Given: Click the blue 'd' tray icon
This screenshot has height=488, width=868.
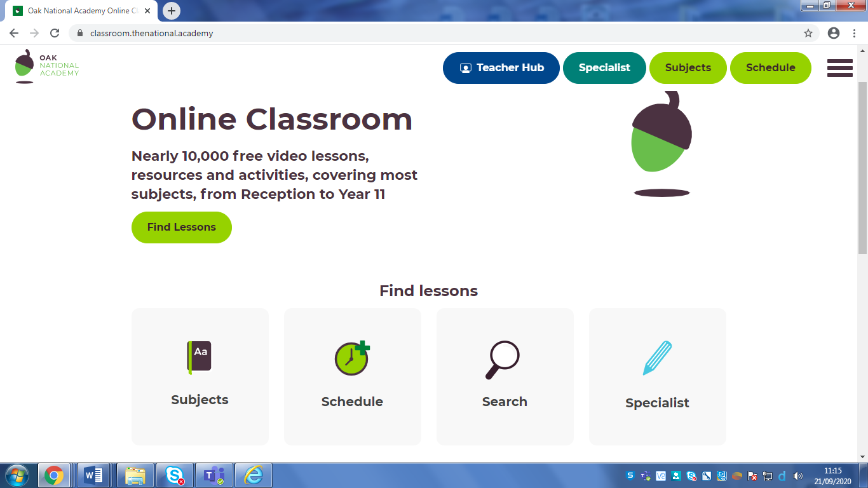Looking at the screenshot, I should point(782,475).
